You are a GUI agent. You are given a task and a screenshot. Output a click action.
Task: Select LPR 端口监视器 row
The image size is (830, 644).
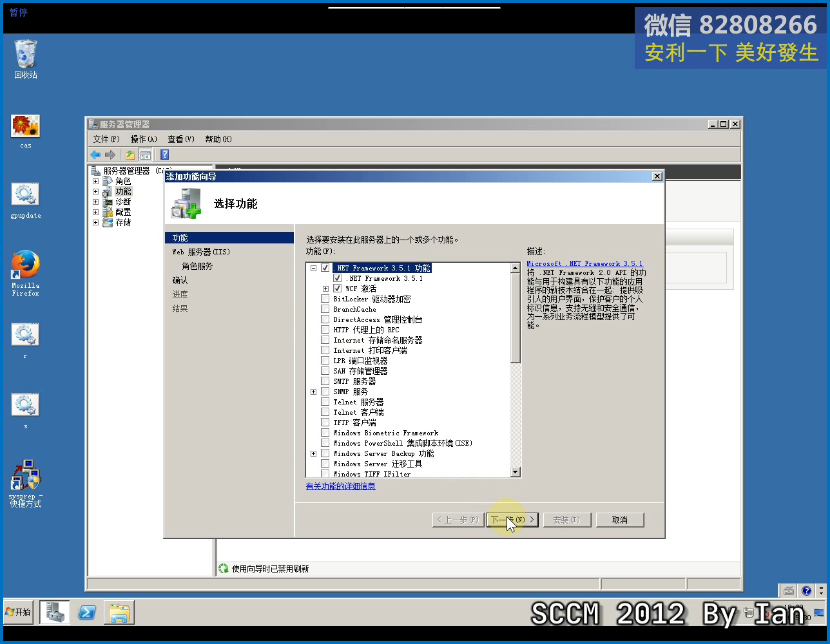coord(360,361)
